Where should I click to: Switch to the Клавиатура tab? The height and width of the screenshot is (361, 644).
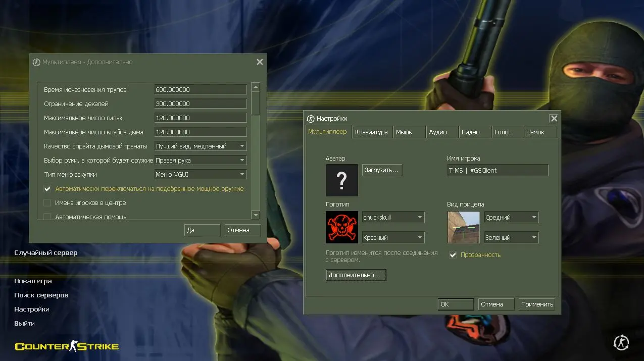[371, 132]
